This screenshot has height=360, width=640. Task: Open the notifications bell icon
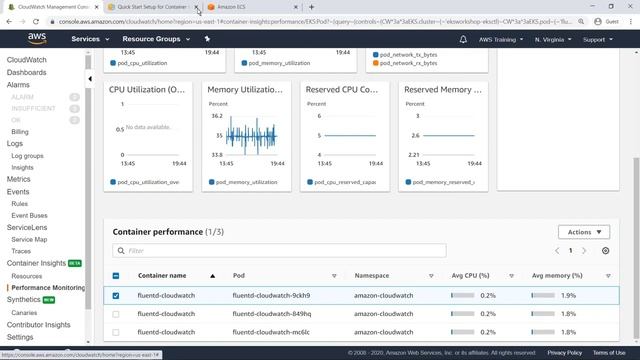[463, 39]
